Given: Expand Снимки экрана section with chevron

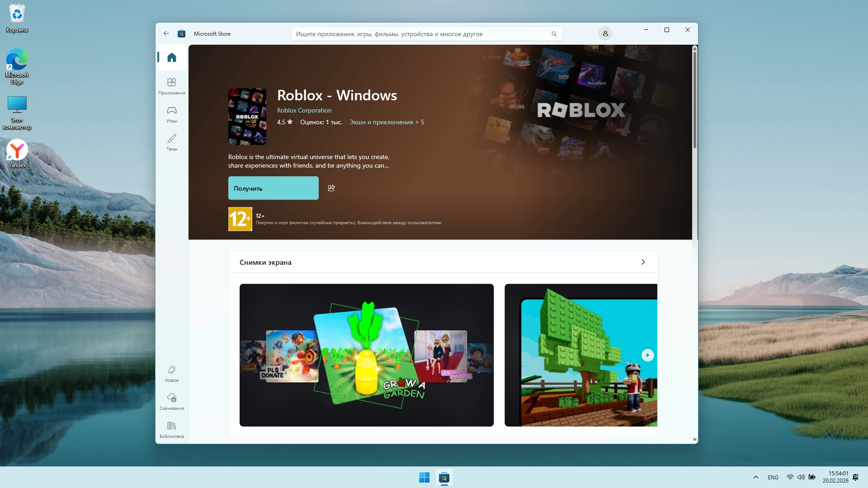Looking at the screenshot, I should tap(643, 262).
